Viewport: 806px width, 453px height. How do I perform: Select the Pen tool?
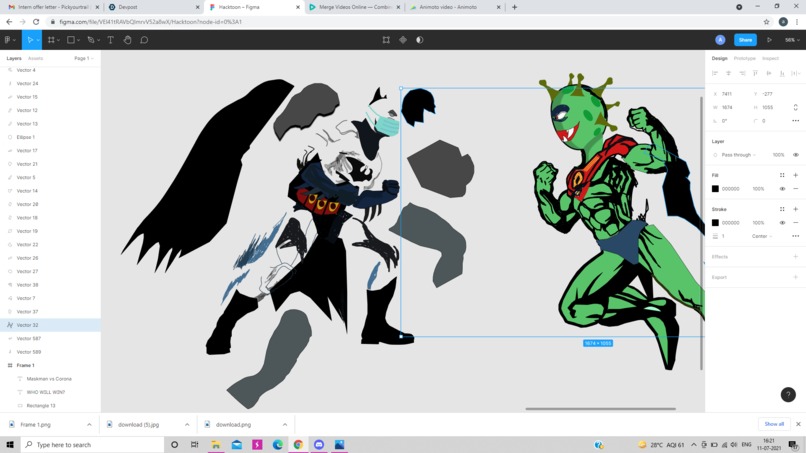(91, 40)
